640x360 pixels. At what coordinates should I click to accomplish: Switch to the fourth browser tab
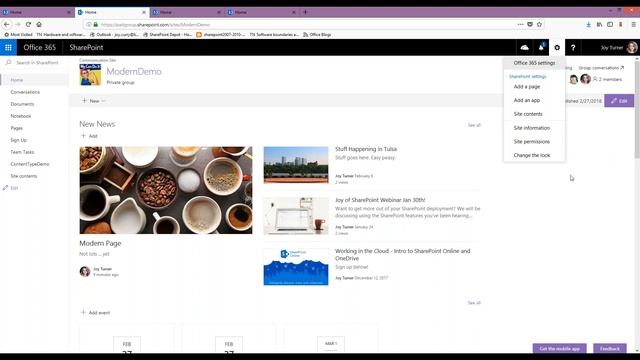(262, 12)
